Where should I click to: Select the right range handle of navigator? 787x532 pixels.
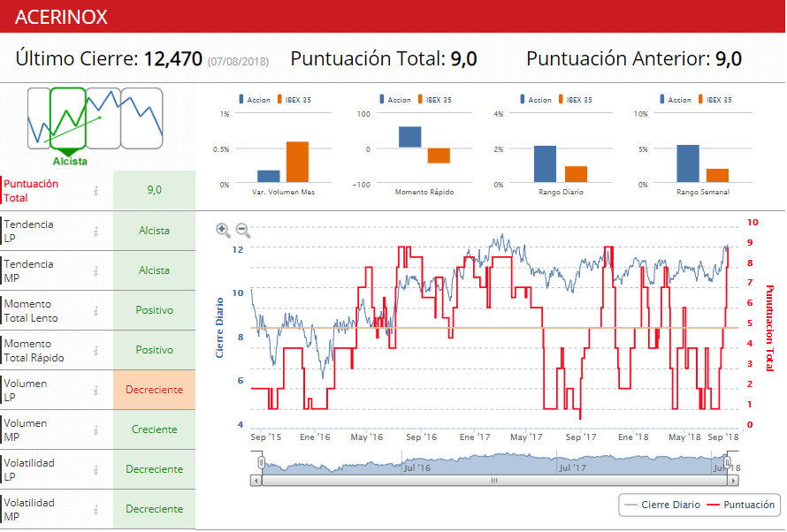click(727, 462)
